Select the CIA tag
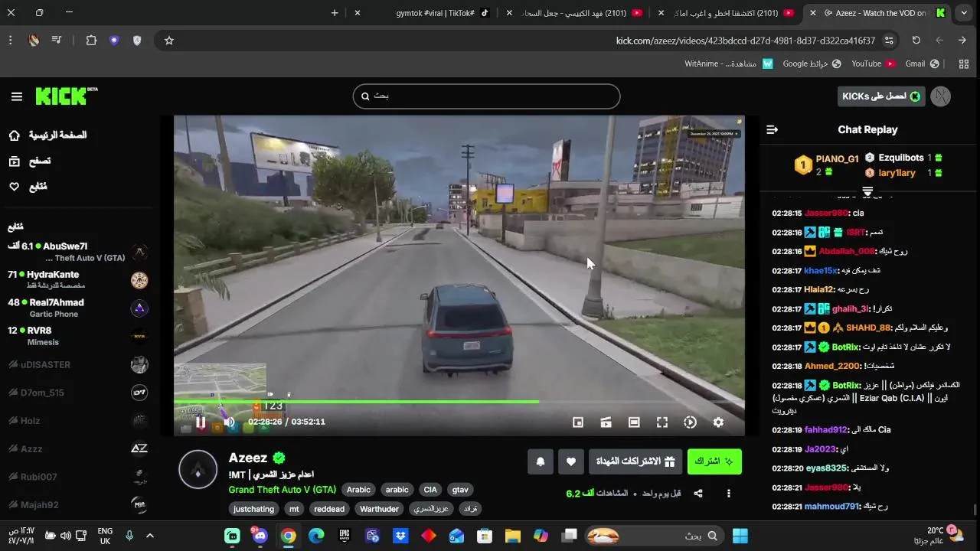This screenshot has width=980, height=551. 430,490
